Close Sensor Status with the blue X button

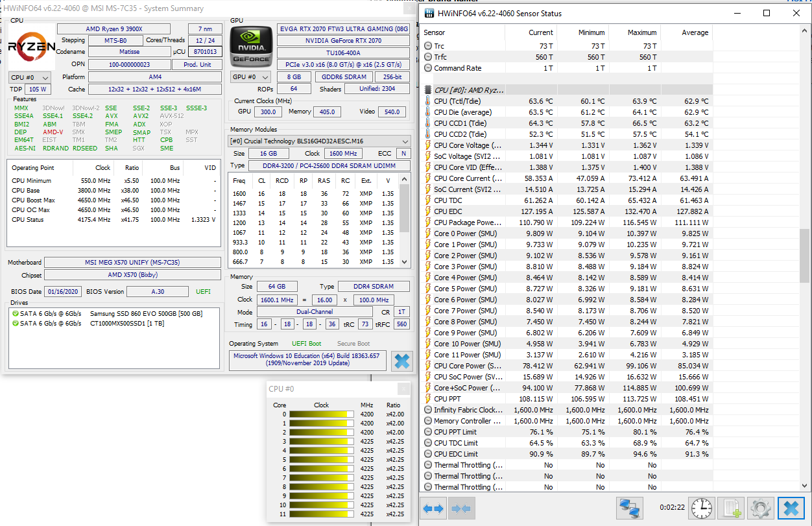[x=791, y=508]
